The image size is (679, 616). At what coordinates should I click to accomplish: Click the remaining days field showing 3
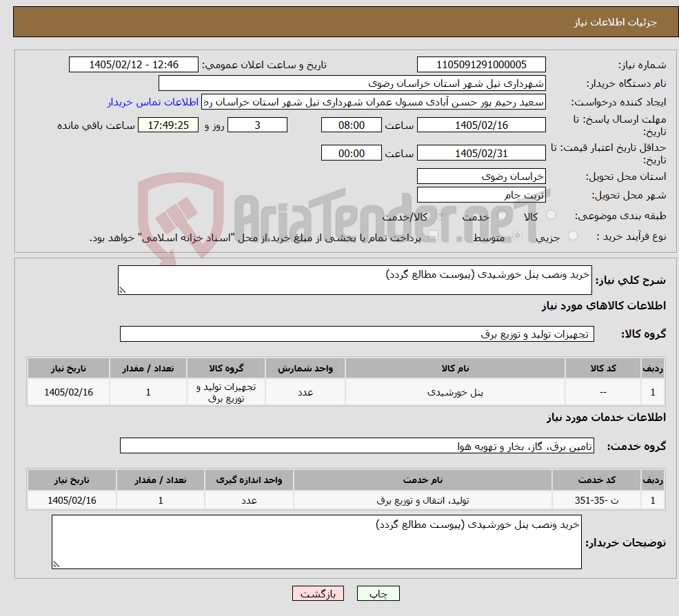(x=257, y=125)
